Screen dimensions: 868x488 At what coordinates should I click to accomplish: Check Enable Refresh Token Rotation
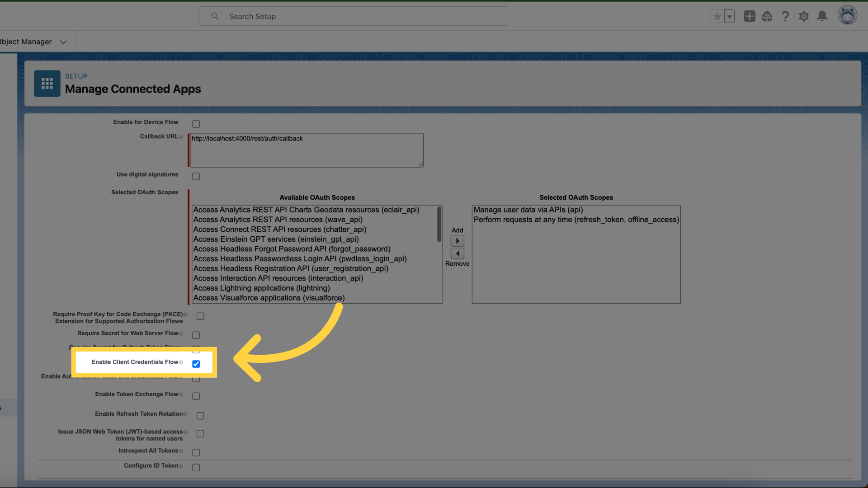pyautogui.click(x=200, y=415)
